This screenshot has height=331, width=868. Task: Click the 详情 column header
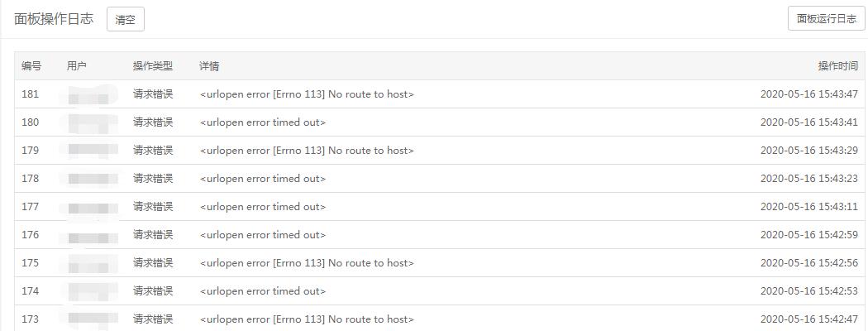click(209, 66)
